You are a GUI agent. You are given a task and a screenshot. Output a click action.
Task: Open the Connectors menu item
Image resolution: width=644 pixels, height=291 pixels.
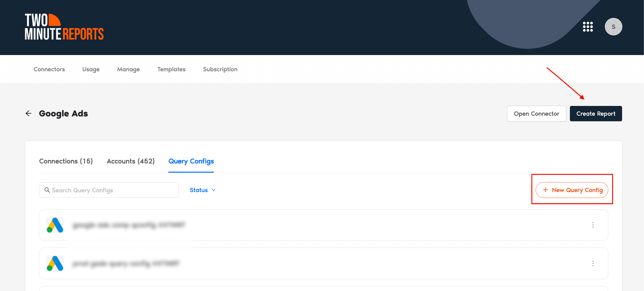point(49,69)
